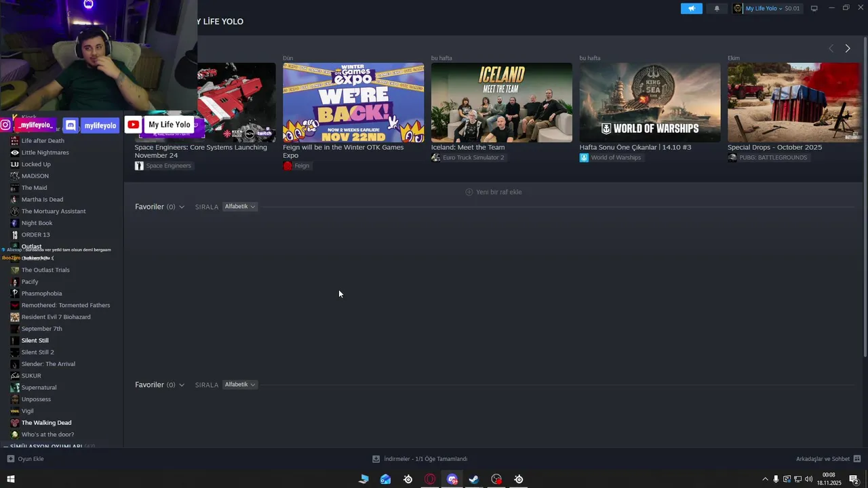The height and width of the screenshot is (488, 868).
Task: Open the taskbar volume speaker icon
Action: 808,479
